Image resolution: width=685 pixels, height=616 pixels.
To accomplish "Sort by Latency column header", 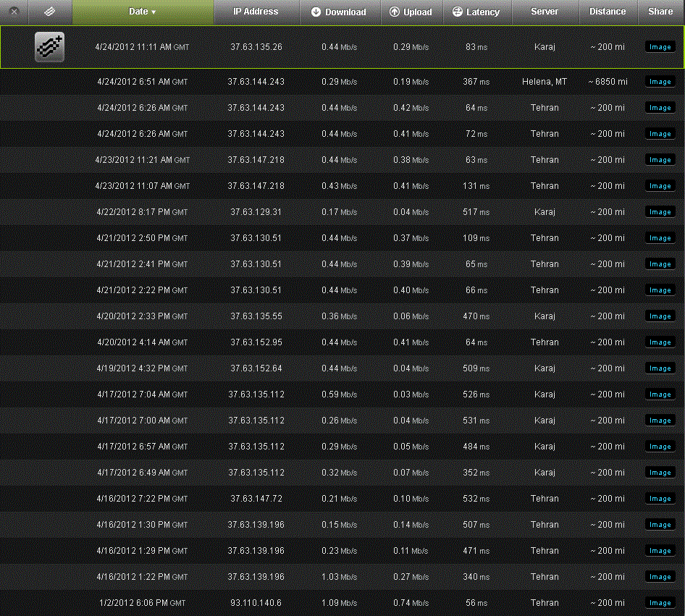I will coord(476,12).
